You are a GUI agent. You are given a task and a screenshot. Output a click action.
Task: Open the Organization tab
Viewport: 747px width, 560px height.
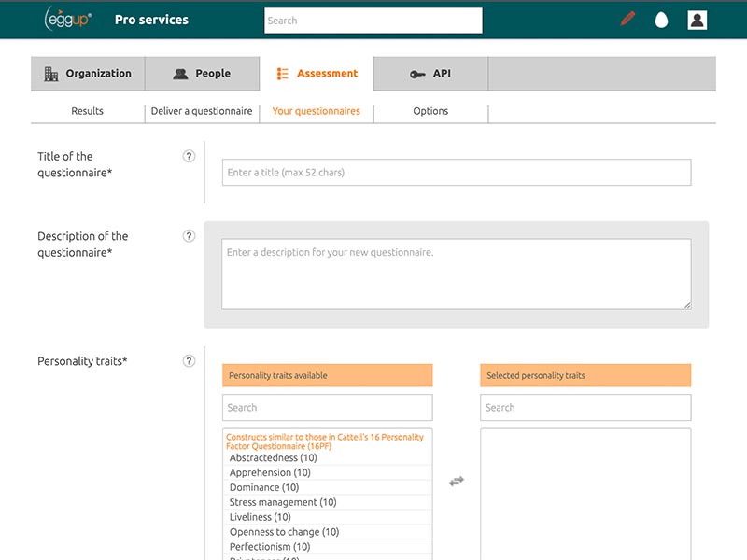88,74
